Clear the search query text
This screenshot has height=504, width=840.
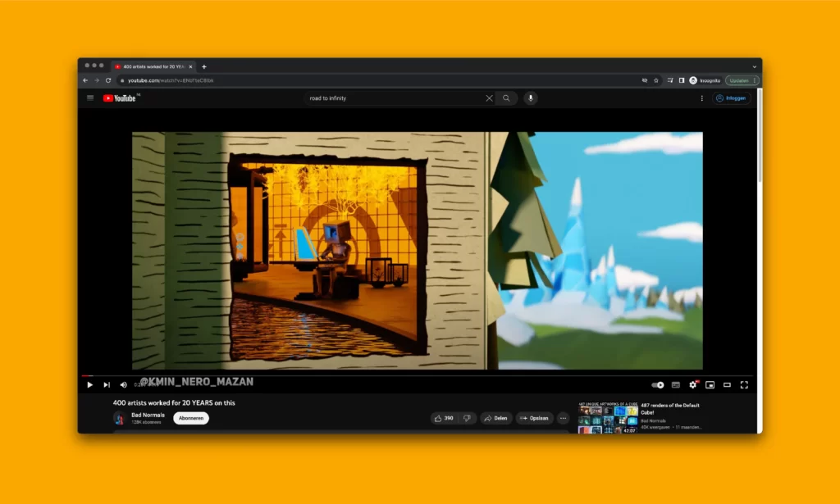[489, 98]
